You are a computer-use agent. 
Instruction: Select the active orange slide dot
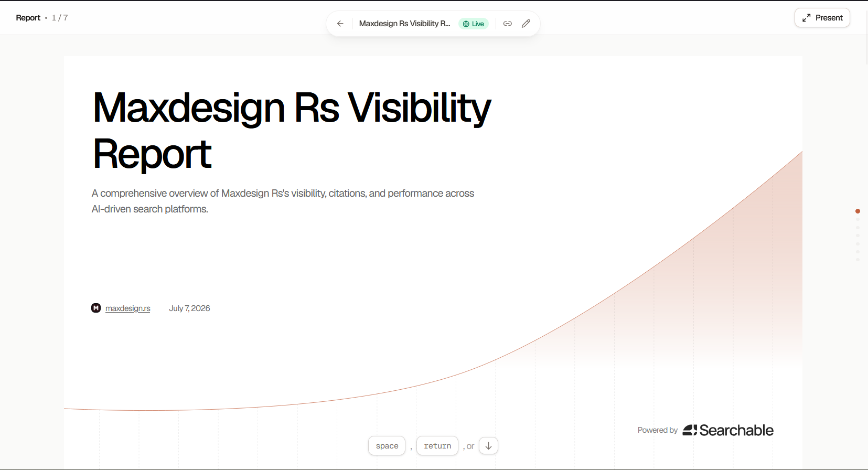[x=858, y=211]
